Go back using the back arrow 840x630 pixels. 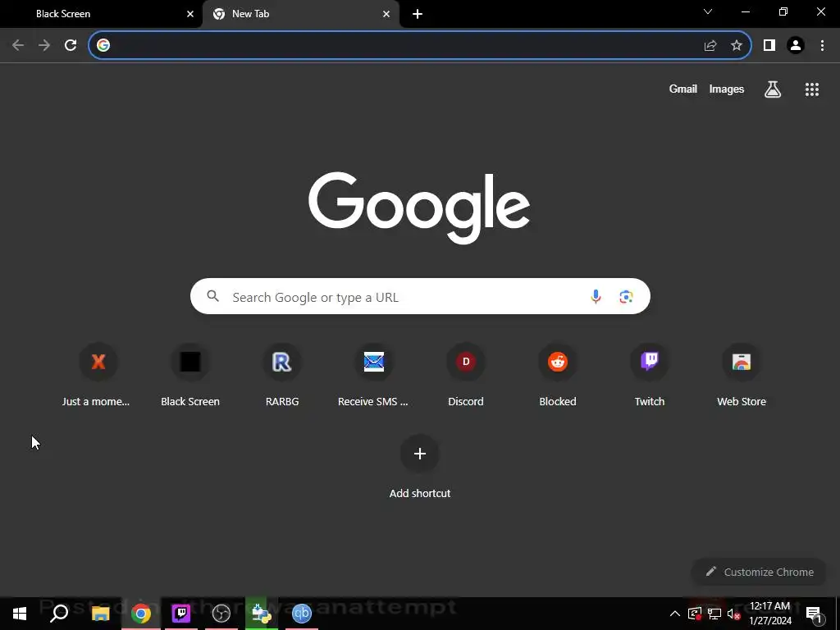pyautogui.click(x=18, y=45)
